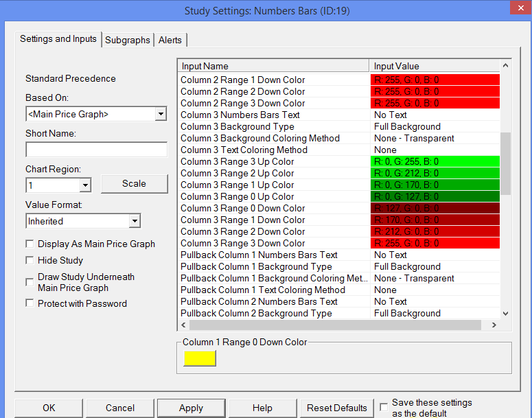Click the scroll down arrow in inputs list
The image size is (532, 418).
pos(505,314)
